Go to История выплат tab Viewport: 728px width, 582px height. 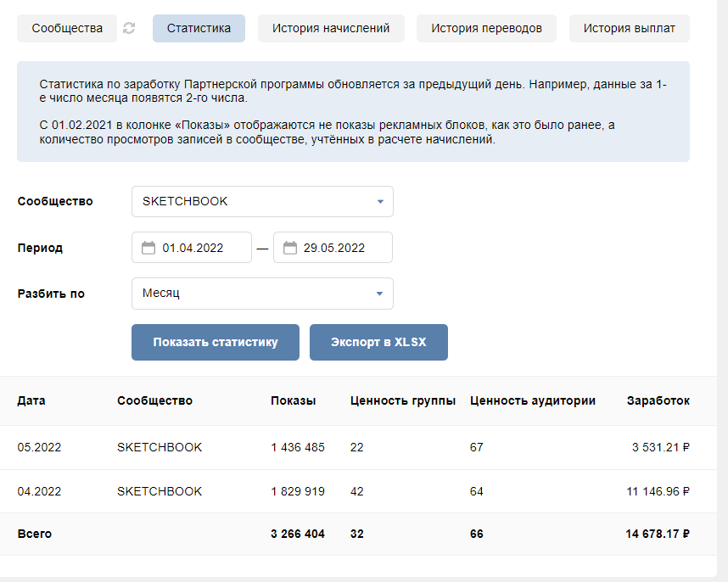pos(629,28)
